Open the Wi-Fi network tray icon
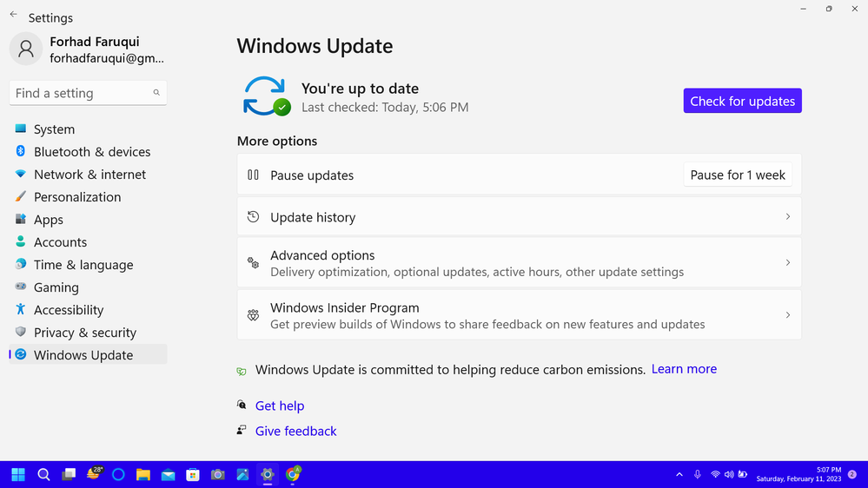The width and height of the screenshot is (868, 488). click(x=715, y=474)
